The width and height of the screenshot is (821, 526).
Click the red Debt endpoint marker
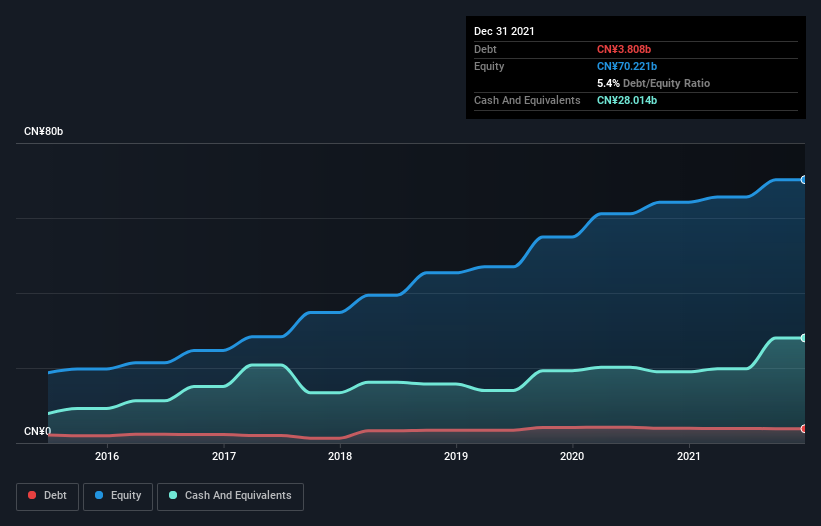point(804,429)
